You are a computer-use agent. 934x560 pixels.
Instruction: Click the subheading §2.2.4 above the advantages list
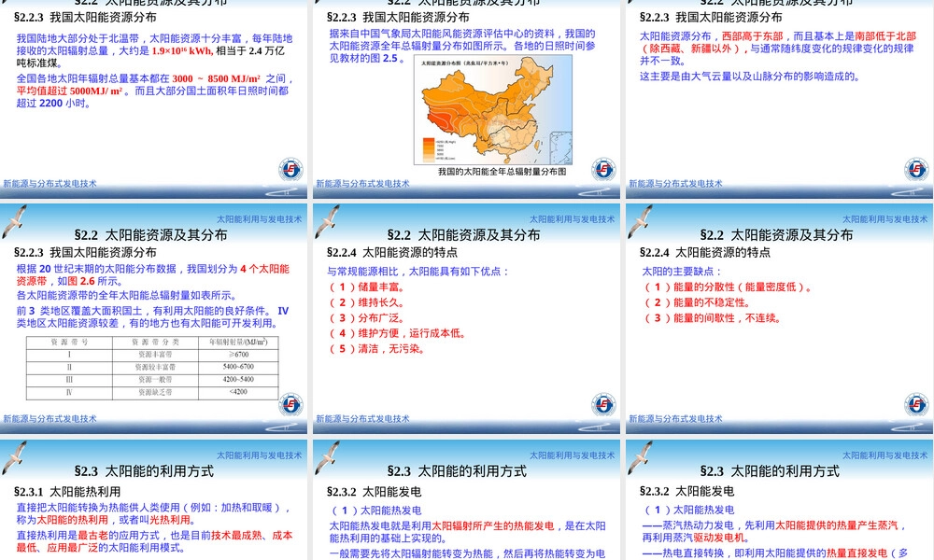(x=392, y=252)
